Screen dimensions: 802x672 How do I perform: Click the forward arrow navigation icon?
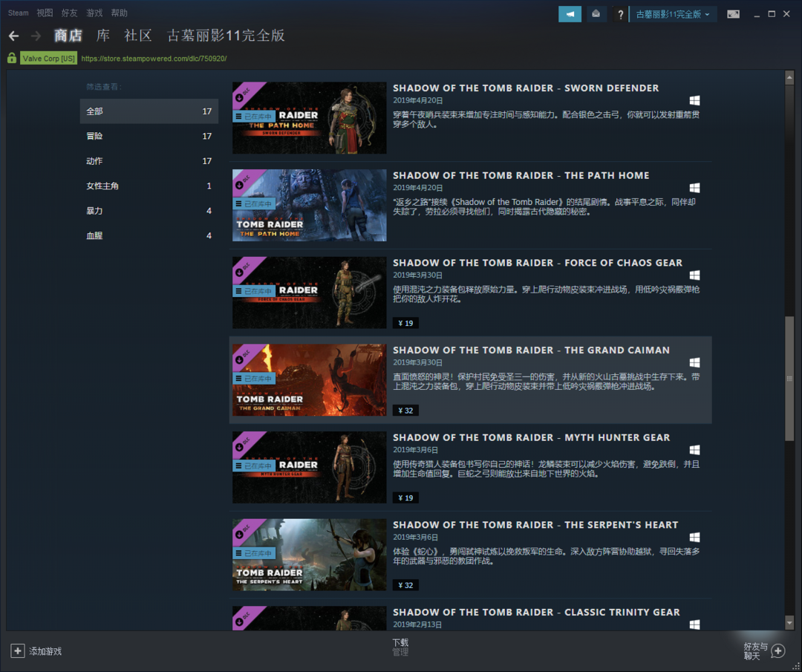(36, 36)
